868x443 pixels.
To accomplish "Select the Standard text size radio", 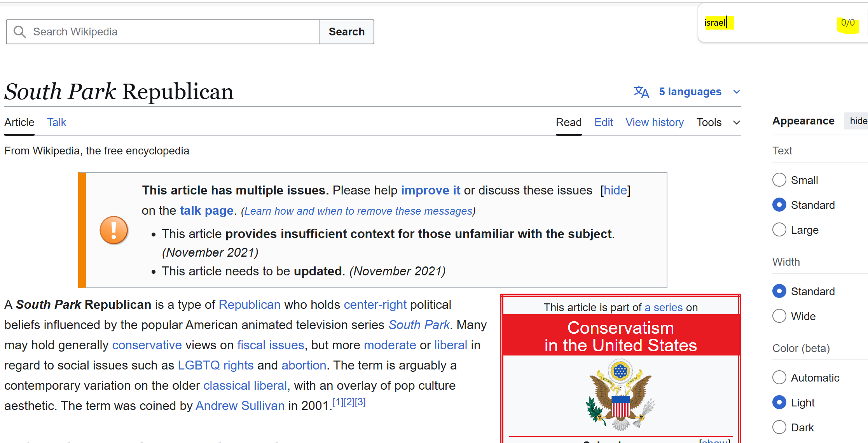I will click(779, 205).
